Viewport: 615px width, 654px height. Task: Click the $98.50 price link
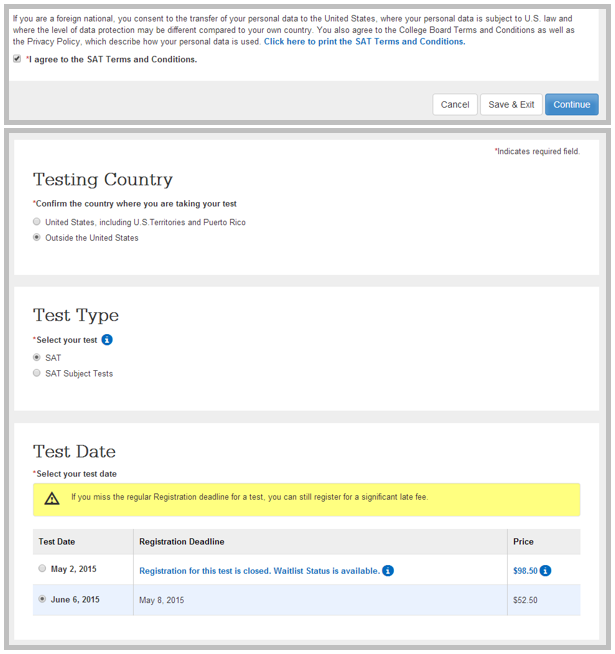(525, 571)
